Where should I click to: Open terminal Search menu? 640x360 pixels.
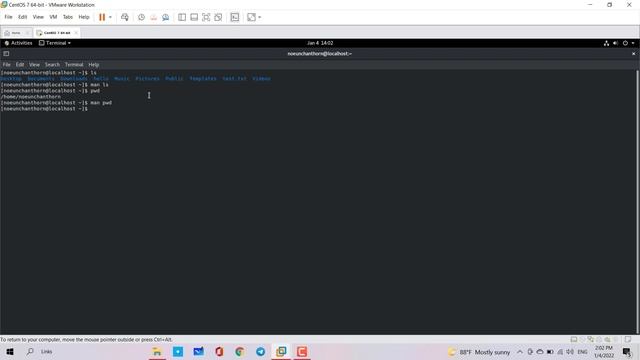click(52, 64)
